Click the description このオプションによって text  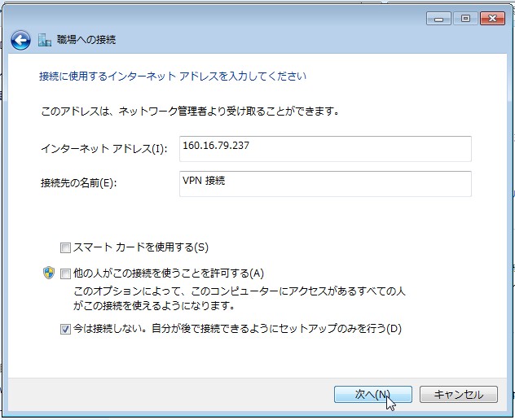(240, 298)
